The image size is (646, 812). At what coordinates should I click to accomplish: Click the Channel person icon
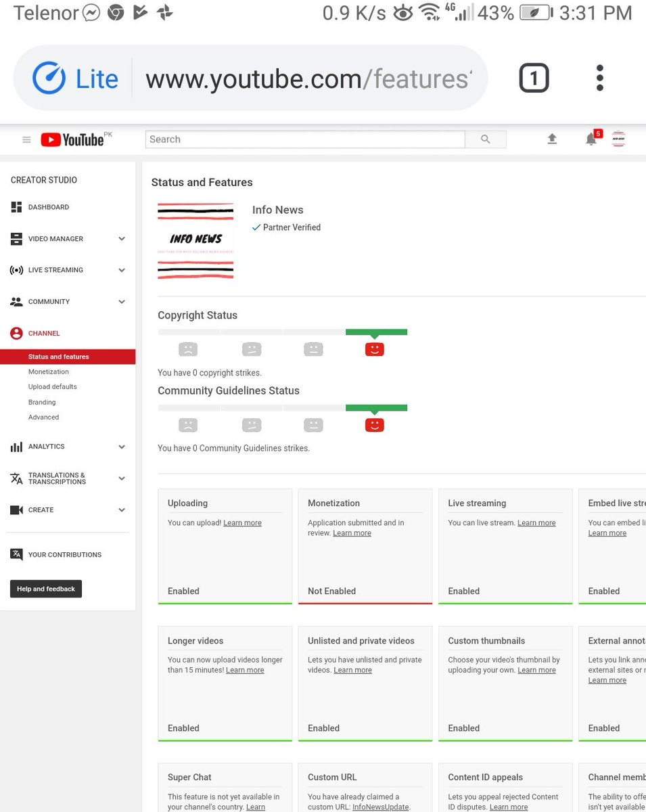point(16,333)
